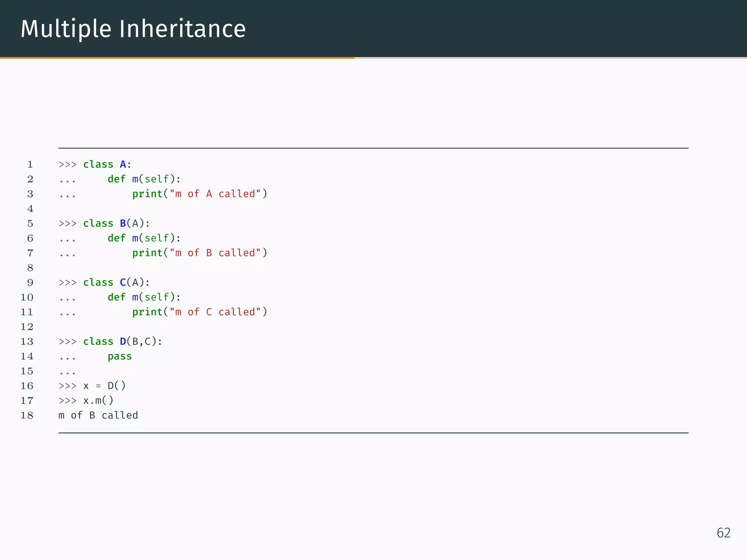Click the line '>>> x = D()'
The width and height of the screenshot is (747, 560).
tap(92, 386)
